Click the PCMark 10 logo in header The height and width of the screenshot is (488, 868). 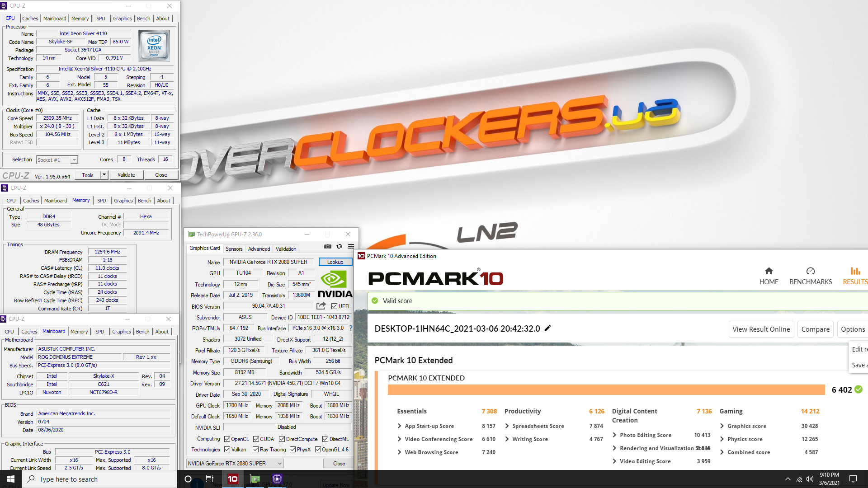click(436, 278)
